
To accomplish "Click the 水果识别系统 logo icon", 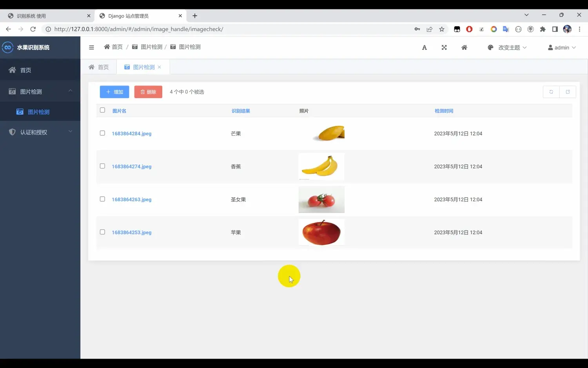I will tap(8, 47).
